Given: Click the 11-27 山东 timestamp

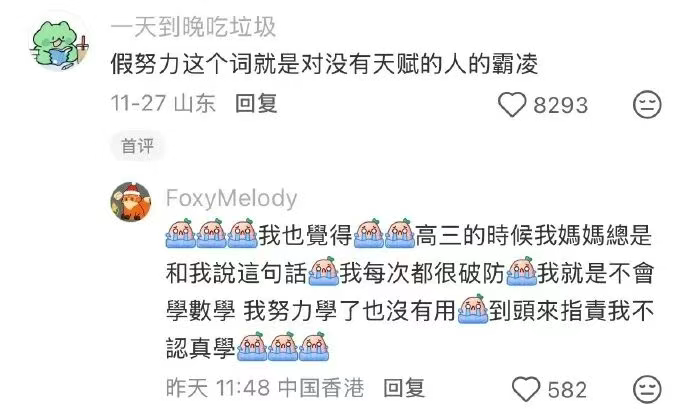Looking at the screenshot, I should point(163,103).
